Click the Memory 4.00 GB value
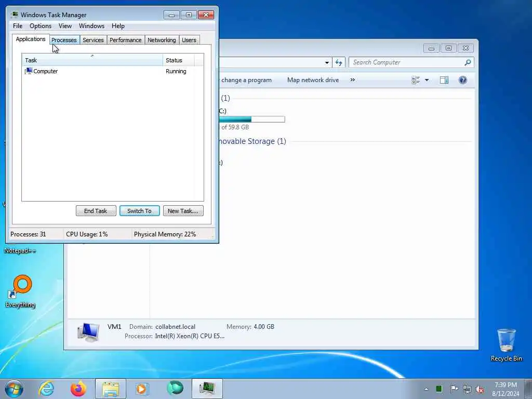 [x=264, y=327]
